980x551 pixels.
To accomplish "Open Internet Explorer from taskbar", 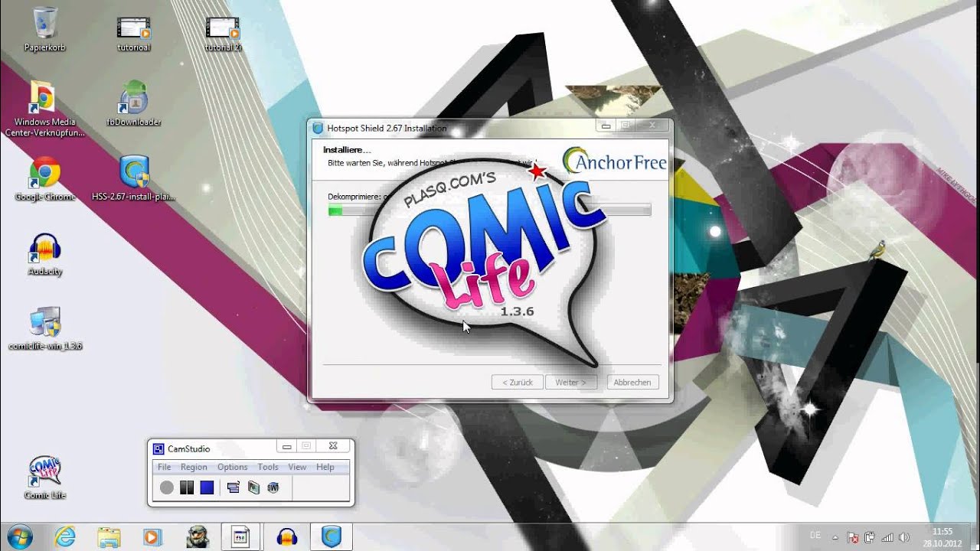I will click(x=65, y=537).
